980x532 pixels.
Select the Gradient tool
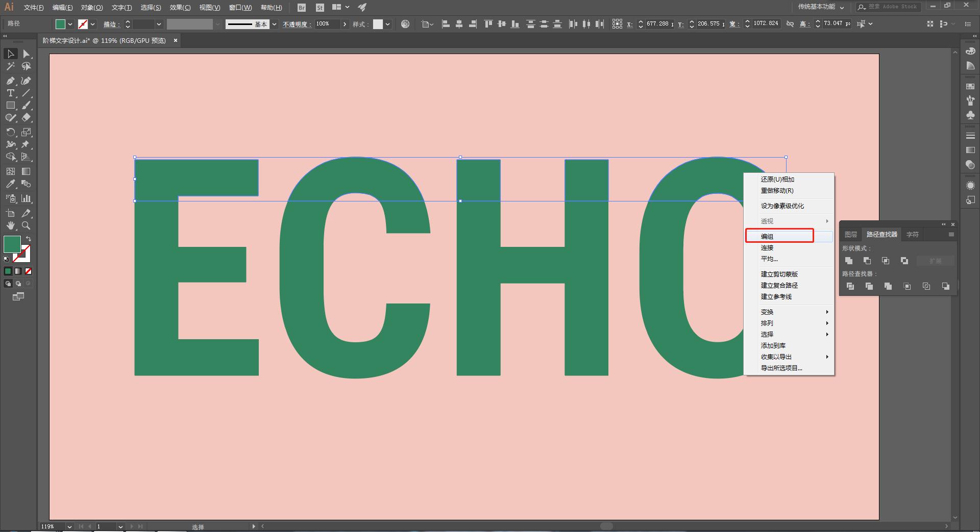point(27,171)
